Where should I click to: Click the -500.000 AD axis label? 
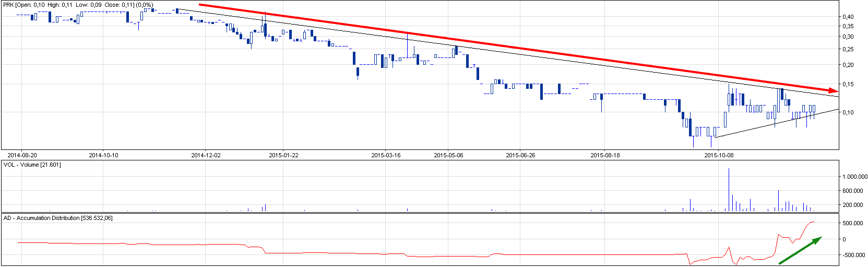(x=851, y=255)
